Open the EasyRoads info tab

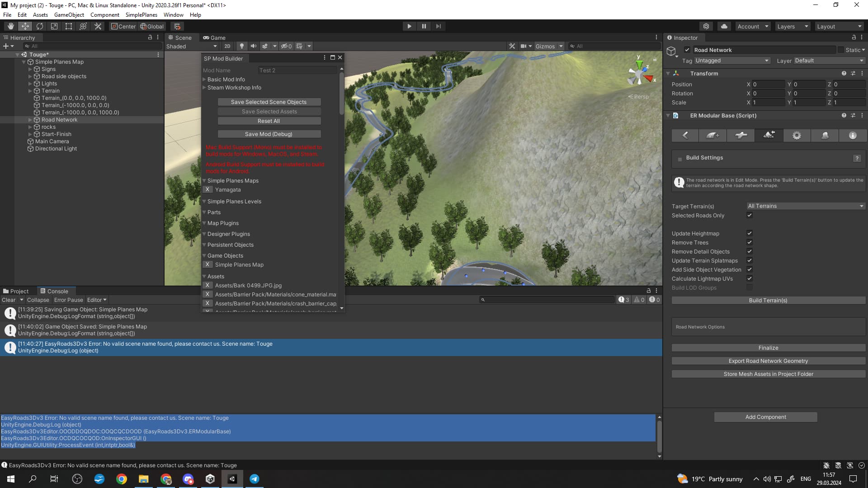(x=853, y=135)
